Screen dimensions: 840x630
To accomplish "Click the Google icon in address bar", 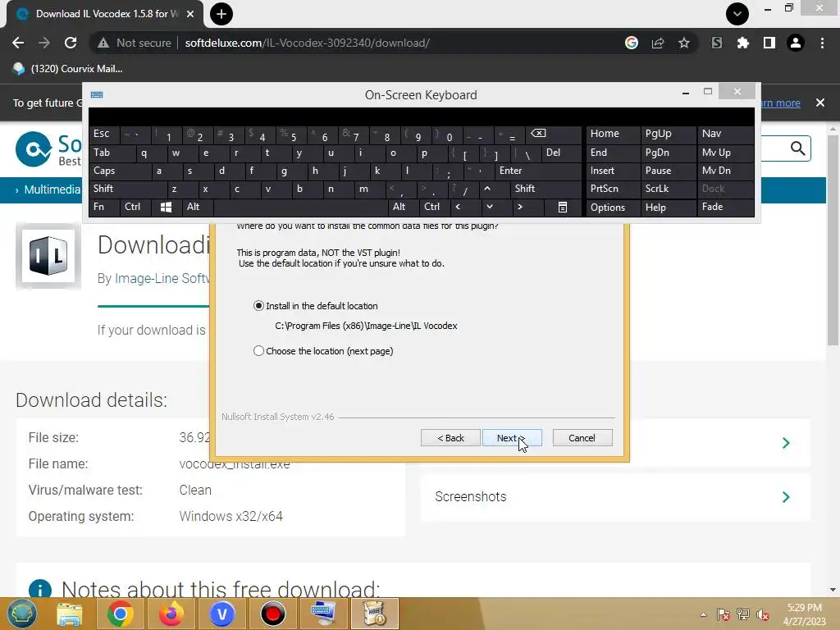I will [631, 43].
